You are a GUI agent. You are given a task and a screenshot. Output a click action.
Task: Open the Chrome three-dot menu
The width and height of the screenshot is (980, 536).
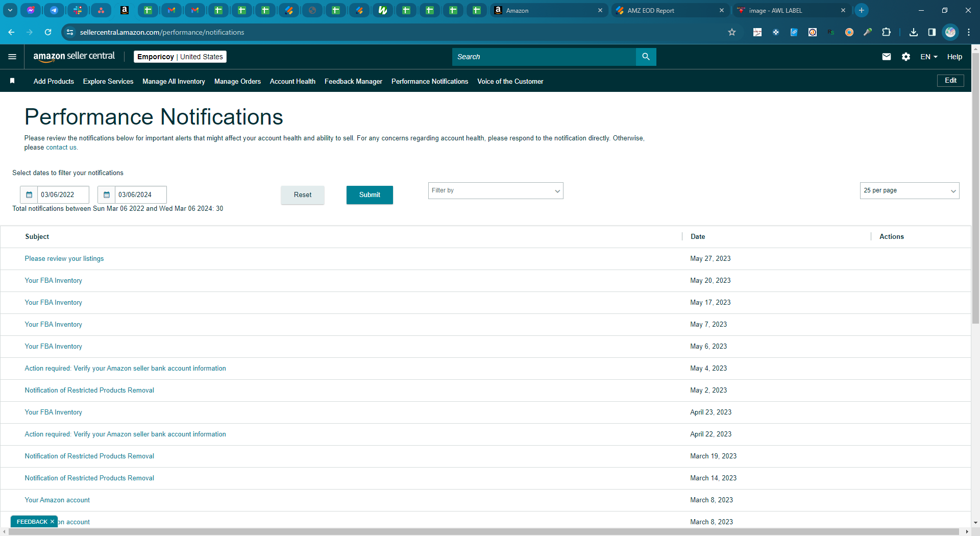(x=969, y=32)
